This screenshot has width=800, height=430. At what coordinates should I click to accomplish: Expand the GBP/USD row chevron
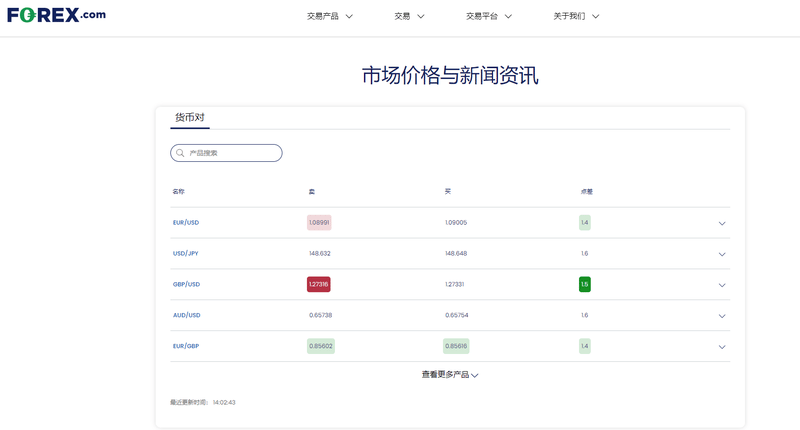pyautogui.click(x=722, y=285)
